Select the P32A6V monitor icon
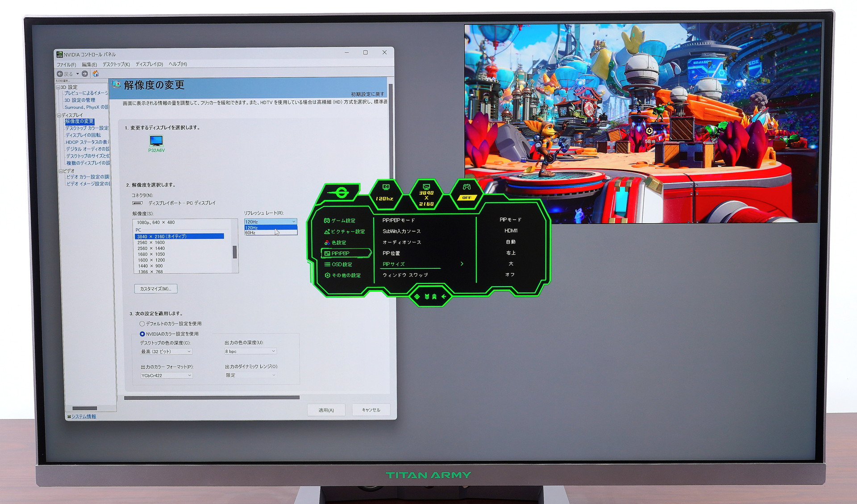This screenshot has width=857, height=504. point(156,141)
